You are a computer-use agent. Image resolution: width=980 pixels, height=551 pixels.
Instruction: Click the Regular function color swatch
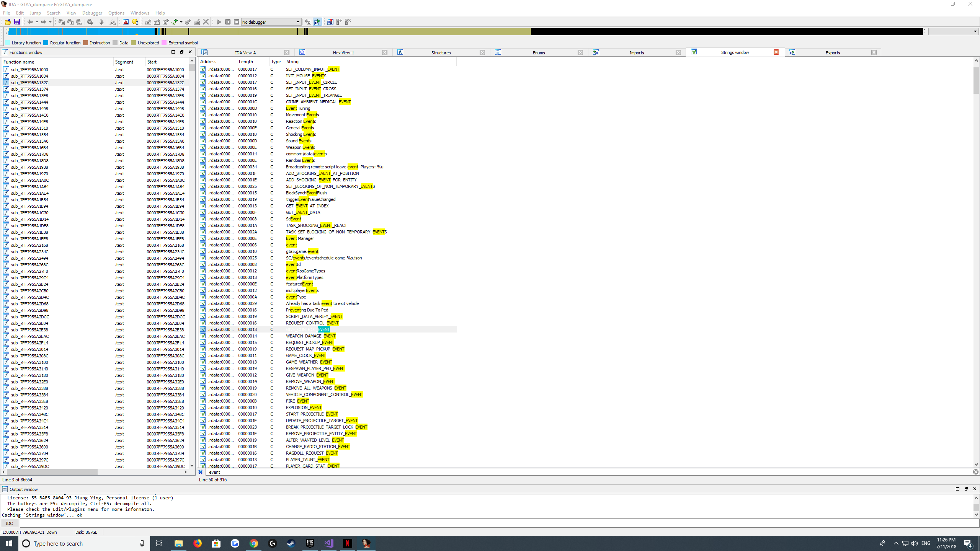46,43
